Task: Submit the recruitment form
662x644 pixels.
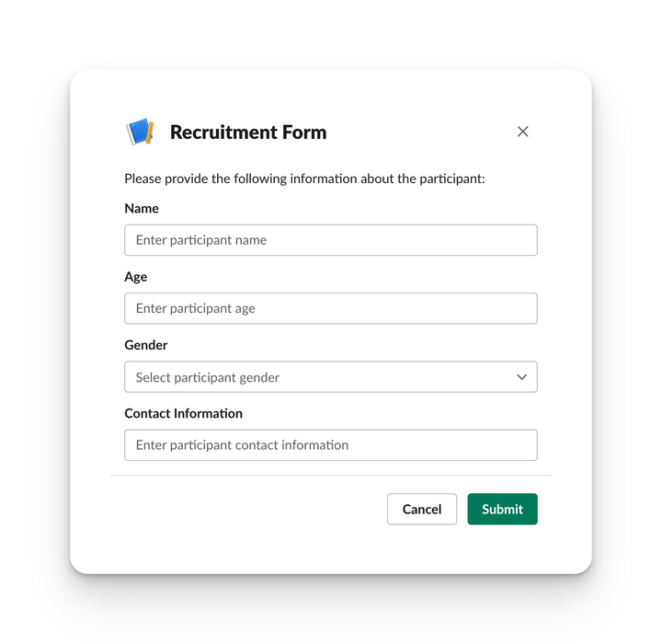Action: click(502, 509)
